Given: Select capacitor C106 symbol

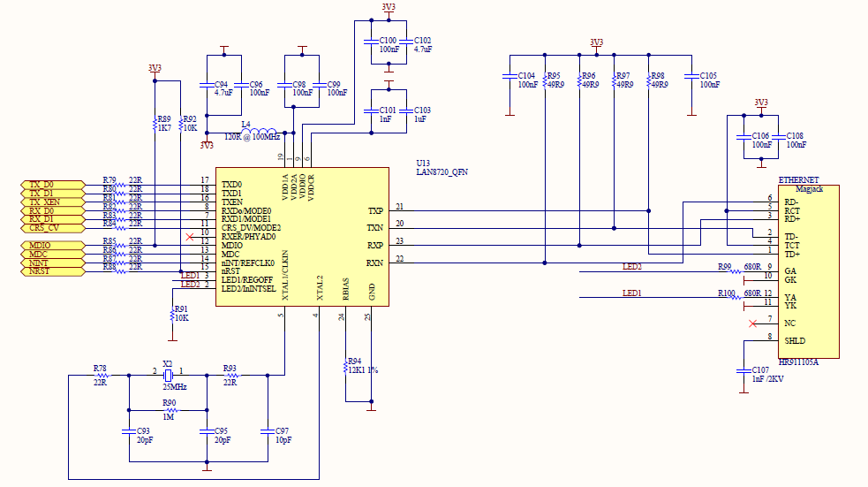Looking at the screenshot, I should pos(744,137).
